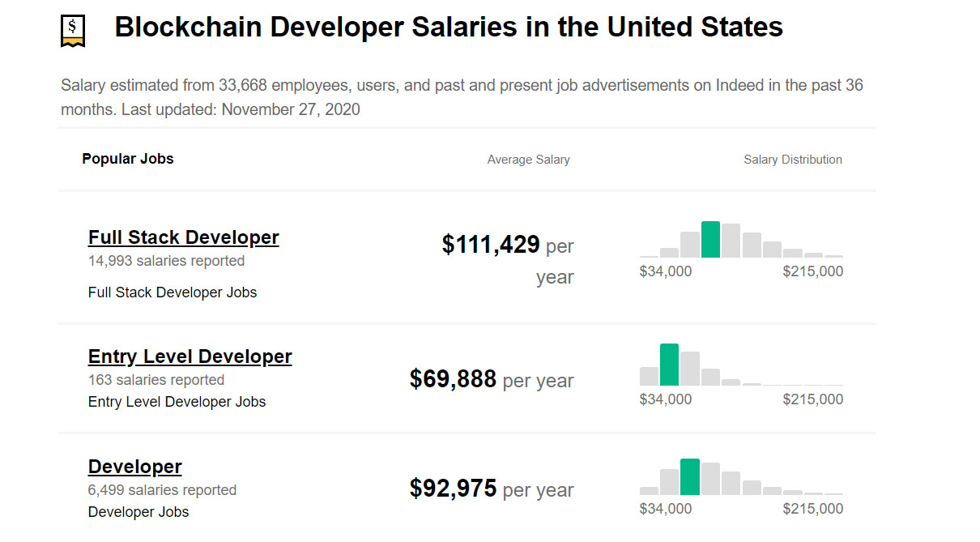Click the Popular Jobs column header

pyautogui.click(x=127, y=159)
